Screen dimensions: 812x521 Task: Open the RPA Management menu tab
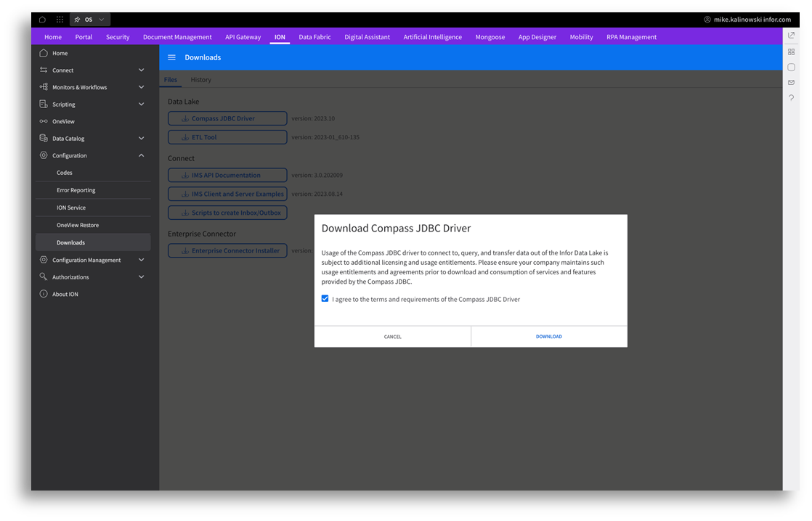pyautogui.click(x=631, y=37)
